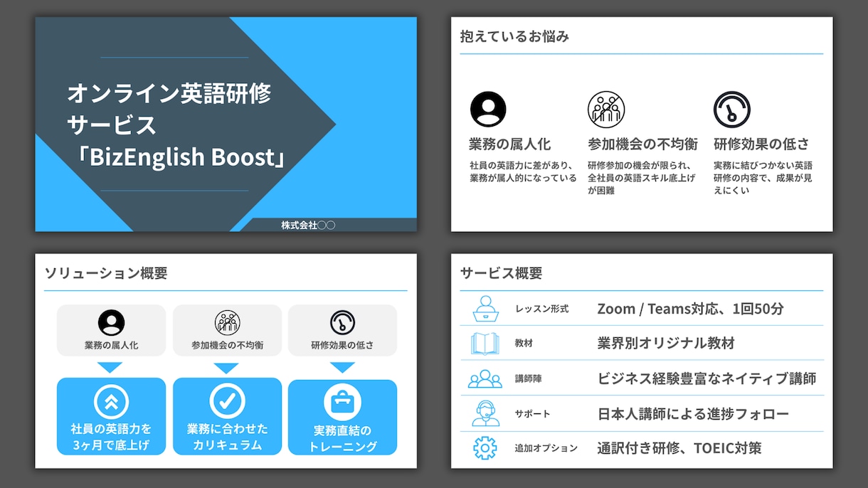Click the open book icon beside 教材

[485, 343]
